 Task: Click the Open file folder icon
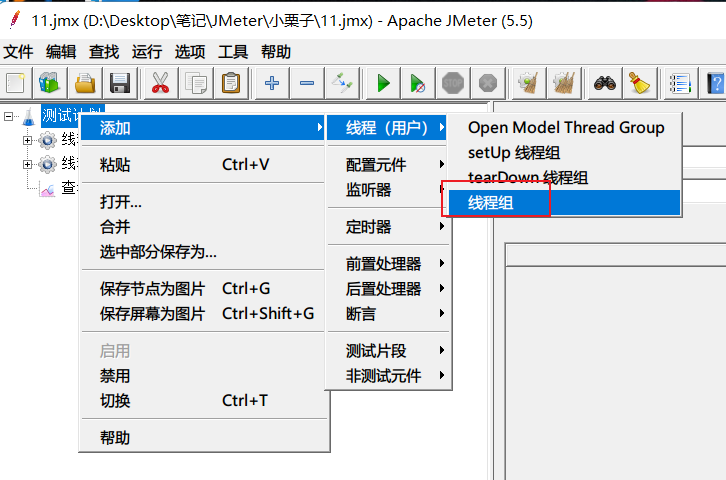(85, 83)
